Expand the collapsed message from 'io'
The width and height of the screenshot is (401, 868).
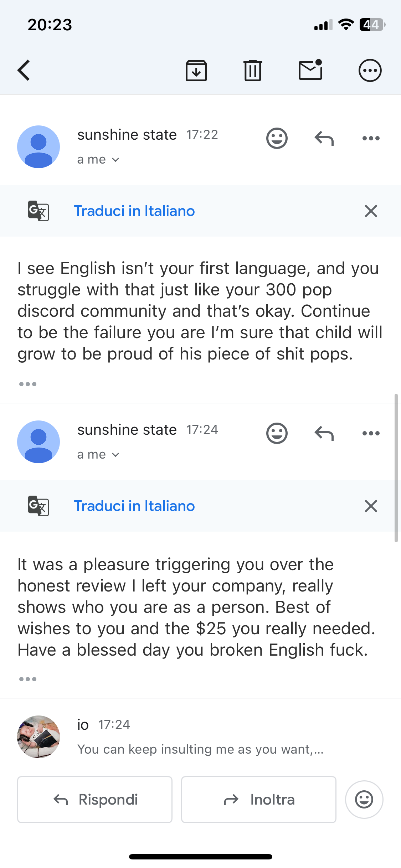click(200, 737)
